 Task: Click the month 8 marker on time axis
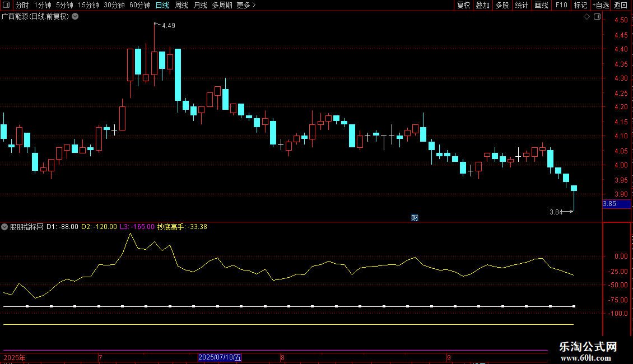click(x=282, y=357)
